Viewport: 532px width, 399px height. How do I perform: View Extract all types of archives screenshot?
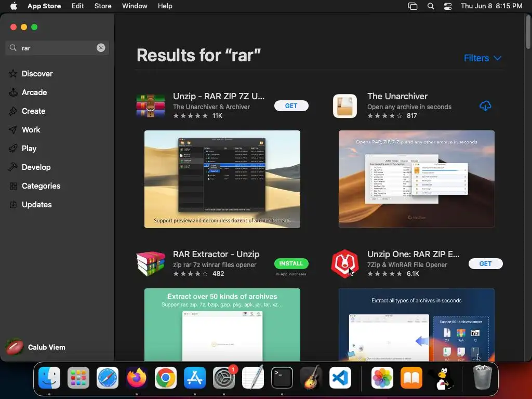pos(417,325)
